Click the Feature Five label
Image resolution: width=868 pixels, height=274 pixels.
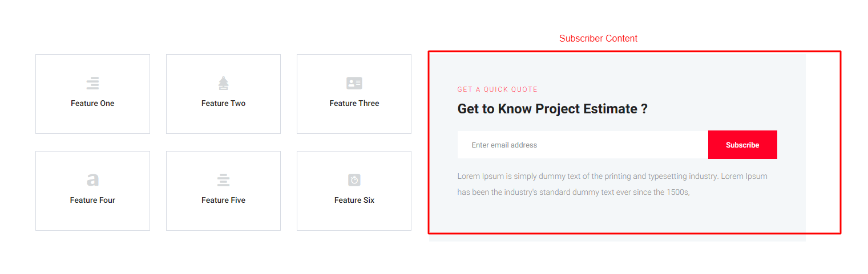coord(223,200)
